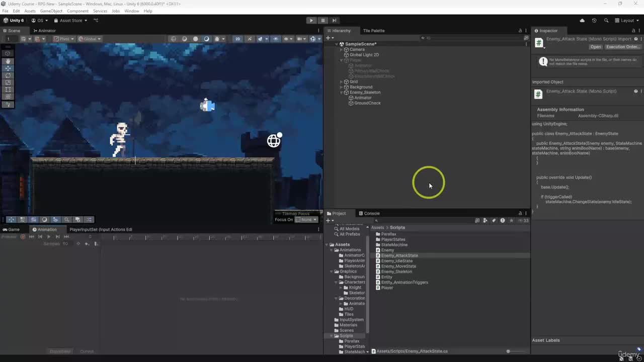
Task: Select Enemy_MoveState script file
Action: click(x=398, y=266)
